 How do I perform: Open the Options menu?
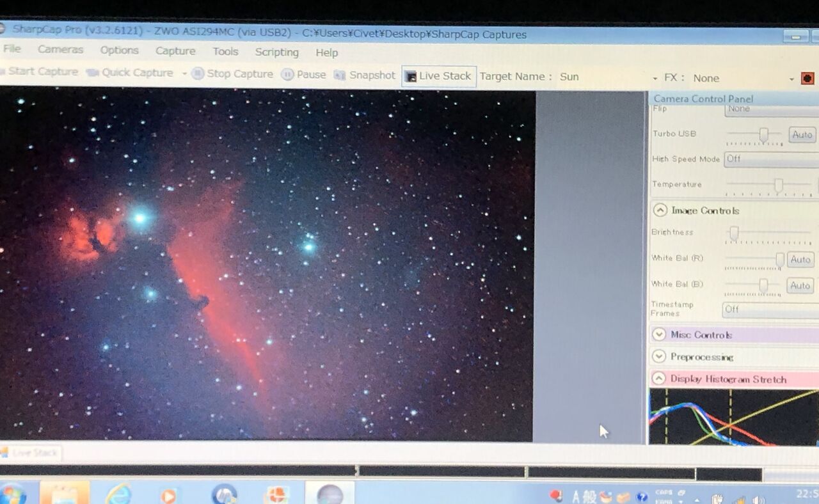coord(119,50)
